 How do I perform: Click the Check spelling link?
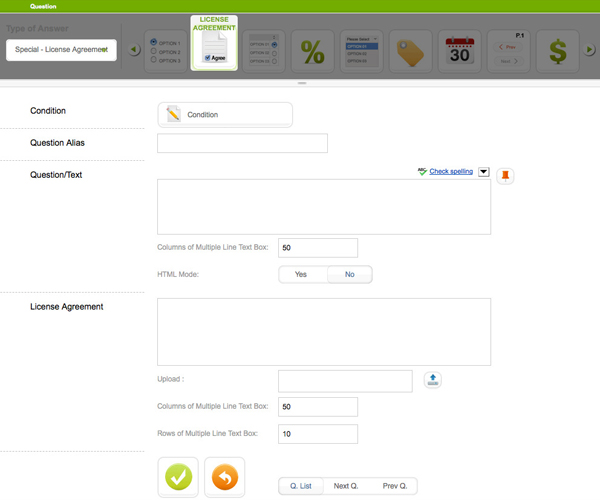(x=450, y=172)
